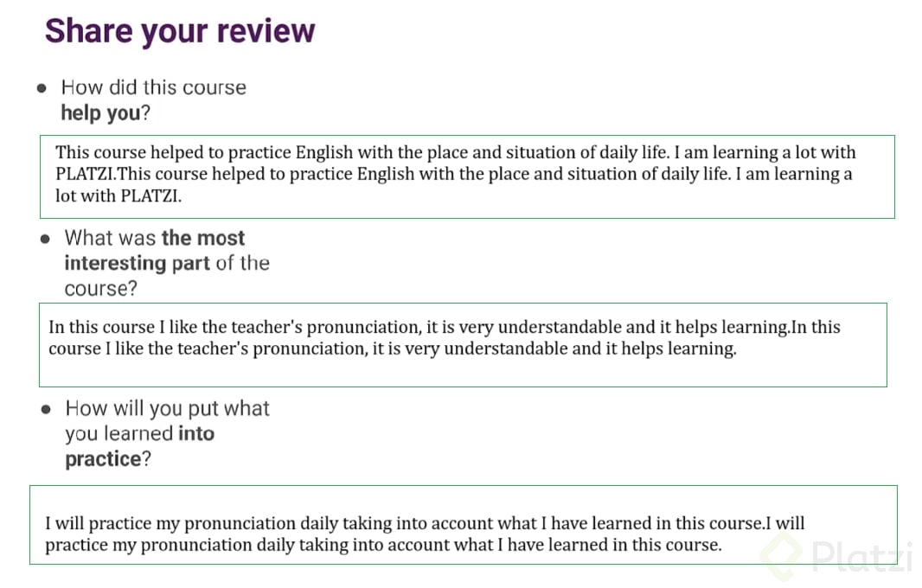
Task: Click the "Share your review" heading
Action: tap(180, 30)
